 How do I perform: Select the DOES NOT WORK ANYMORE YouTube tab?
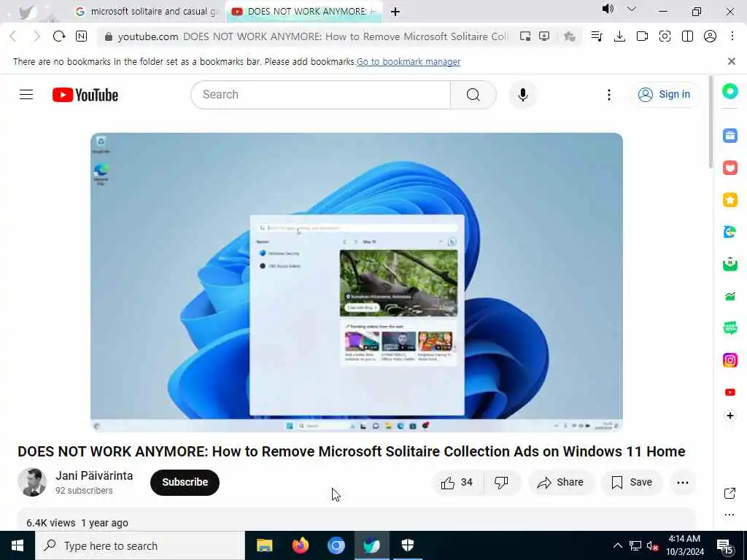[x=304, y=12]
